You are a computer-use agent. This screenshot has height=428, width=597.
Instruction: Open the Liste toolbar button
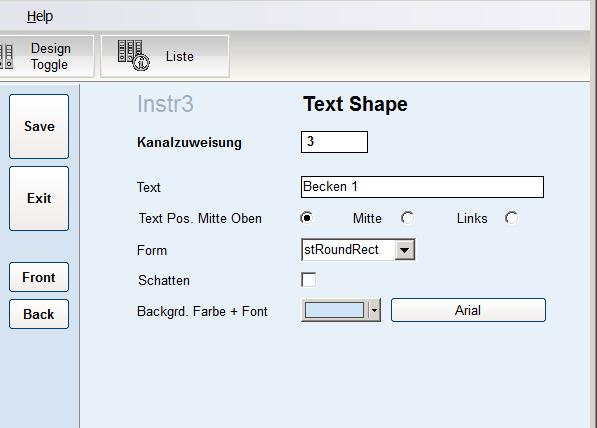coord(165,56)
